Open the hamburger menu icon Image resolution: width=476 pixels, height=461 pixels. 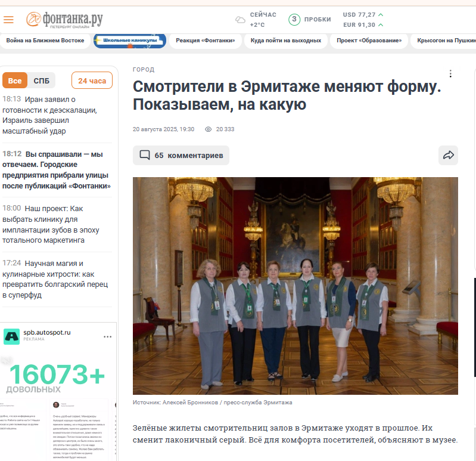[8, 20]
